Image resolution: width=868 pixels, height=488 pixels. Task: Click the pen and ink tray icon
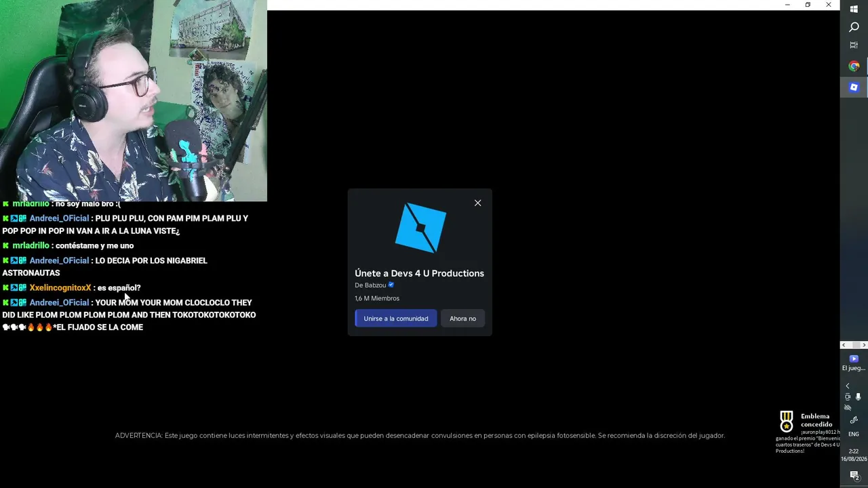[x=854, y=420]
